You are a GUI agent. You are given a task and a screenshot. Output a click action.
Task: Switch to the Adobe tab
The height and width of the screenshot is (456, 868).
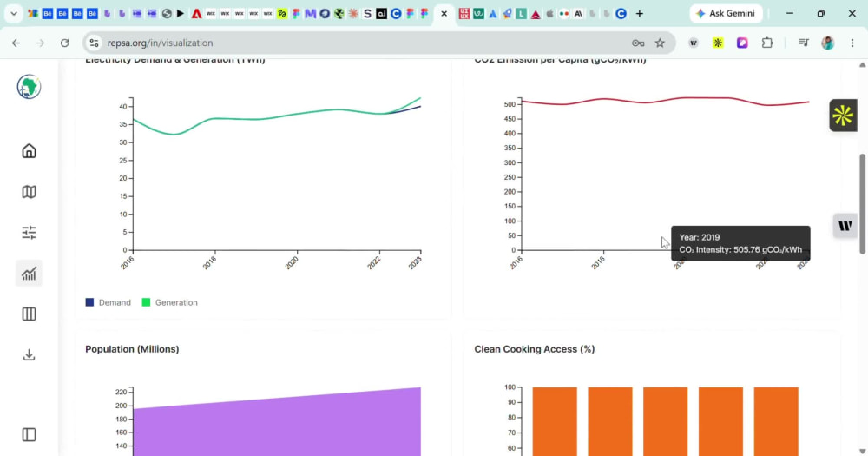[x=196, y=13]
